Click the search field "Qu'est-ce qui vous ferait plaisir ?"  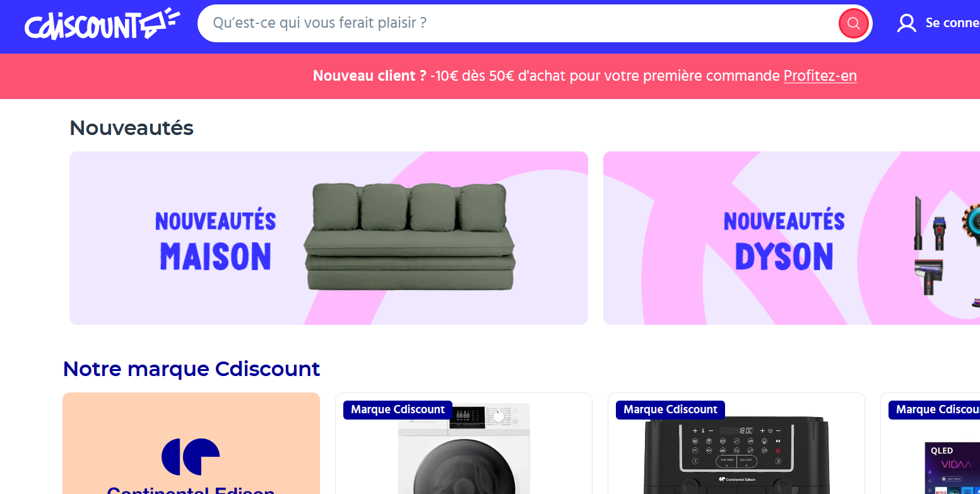pyautogui.click(x=522, y=23)
